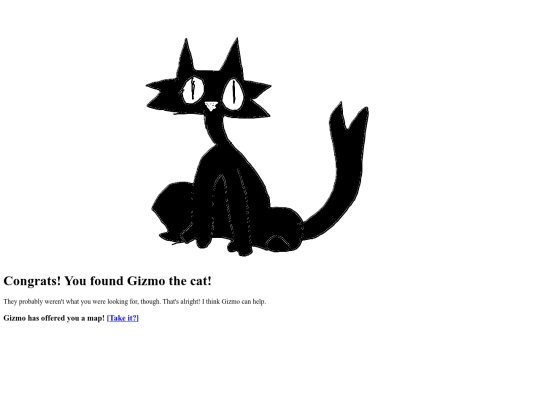
Task: Select the cat's left pointed ear
Action: pos(186,57)
